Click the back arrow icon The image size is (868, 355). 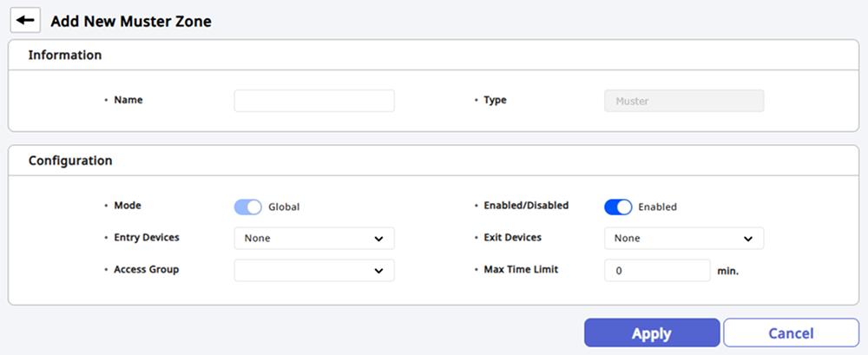click(25, 20)
